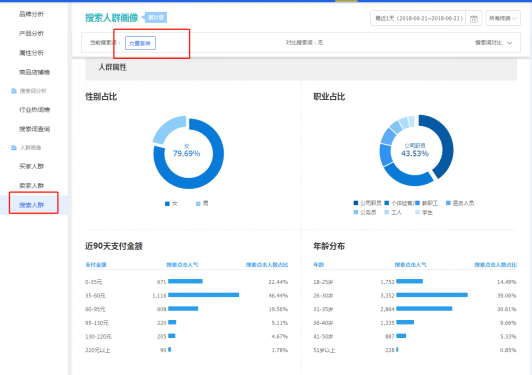Go to 卖家人群 in the sidebar

coord(31,186)
